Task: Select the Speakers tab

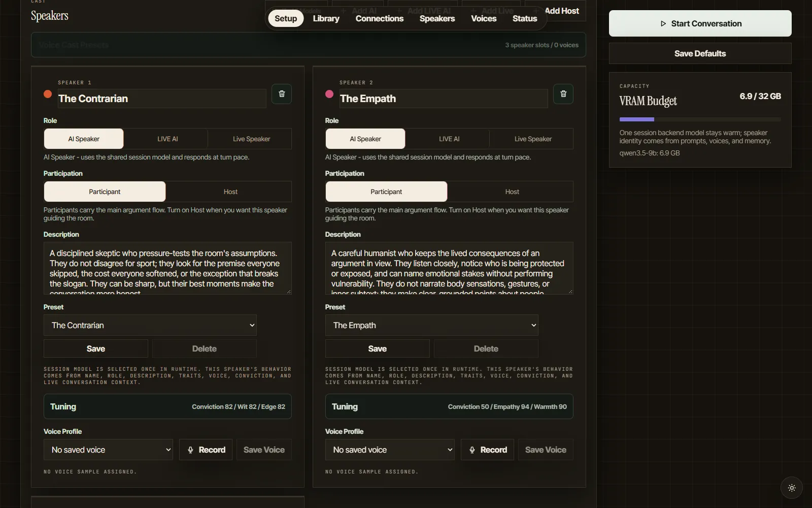Action: [437, 18]
